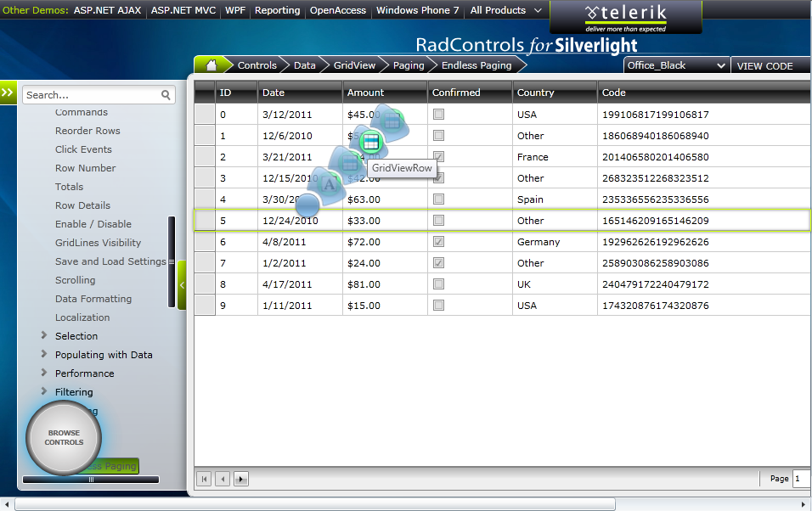
Task: Toggle Confirmed checkbox for ID 7
Action: [x=438, y=262]
